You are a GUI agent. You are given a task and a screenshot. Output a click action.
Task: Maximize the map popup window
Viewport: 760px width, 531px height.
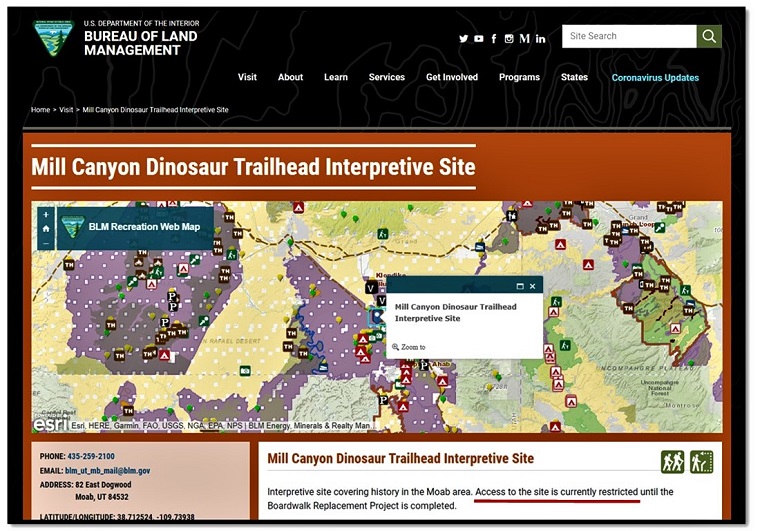520,286
